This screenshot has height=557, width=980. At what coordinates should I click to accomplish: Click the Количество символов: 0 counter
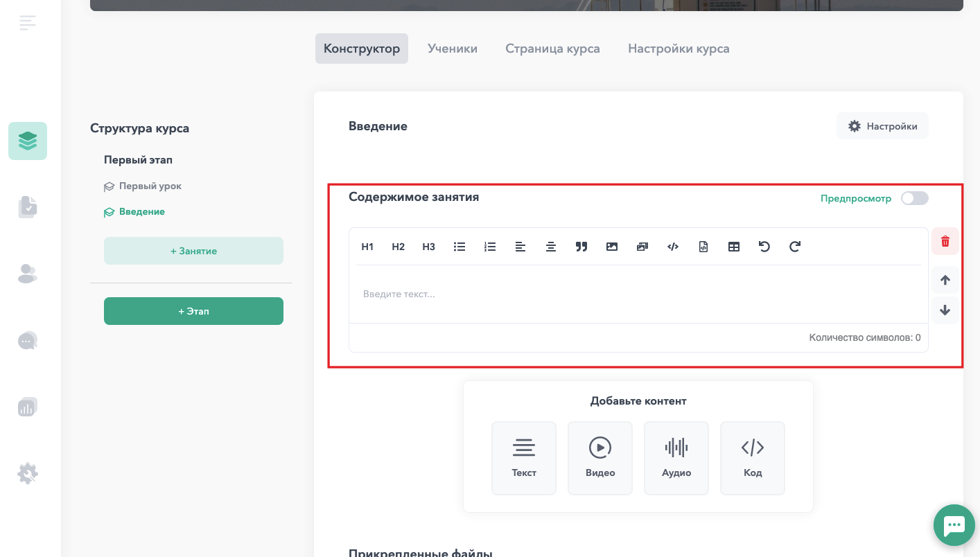pos(865,338)
